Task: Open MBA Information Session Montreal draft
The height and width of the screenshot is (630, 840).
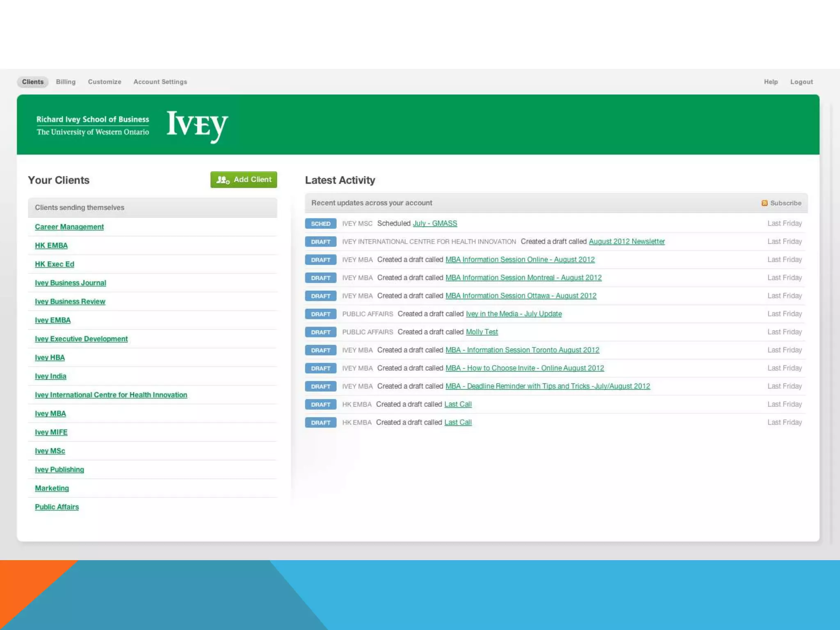Action: coord(523,278)
